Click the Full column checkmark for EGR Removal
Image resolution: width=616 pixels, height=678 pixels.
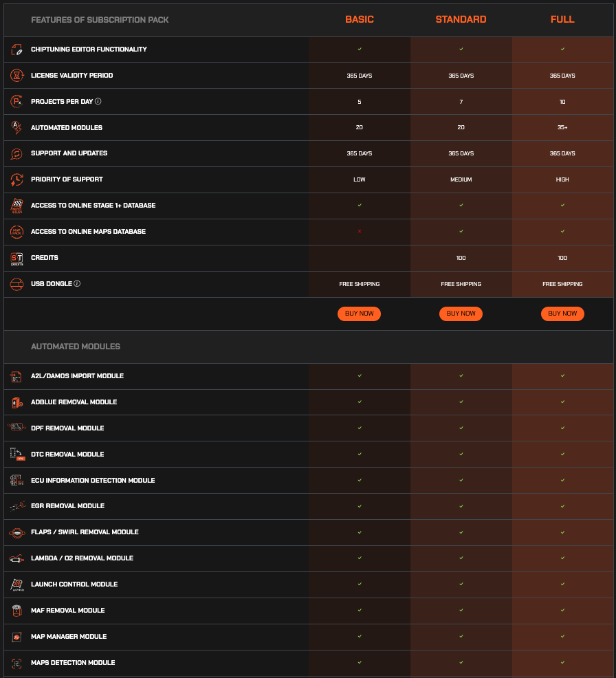pyautogui.click(x=562, y=506)
